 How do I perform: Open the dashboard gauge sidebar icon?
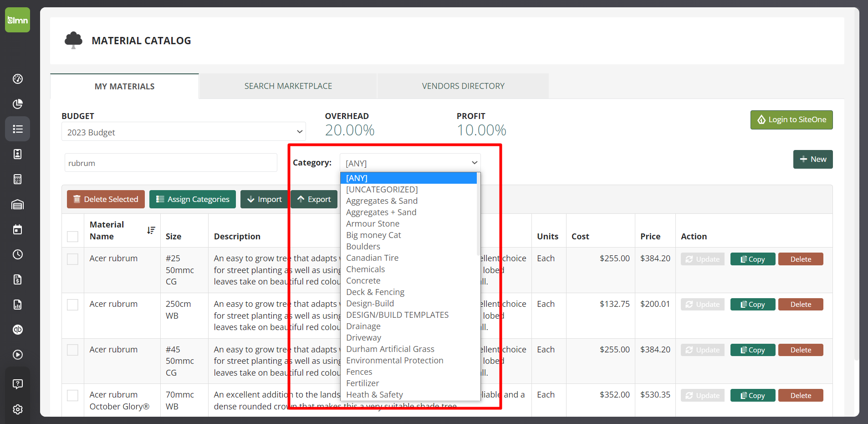(17, 79)
